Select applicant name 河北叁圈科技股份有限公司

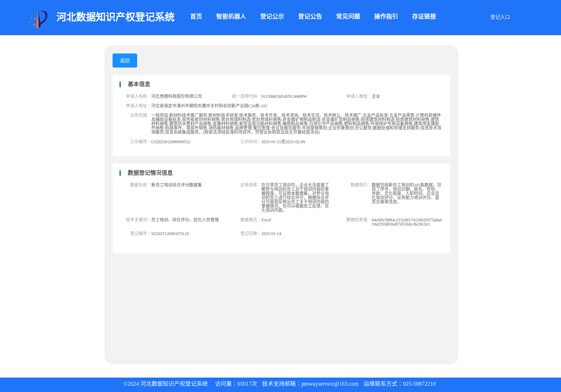pos(177,96)
